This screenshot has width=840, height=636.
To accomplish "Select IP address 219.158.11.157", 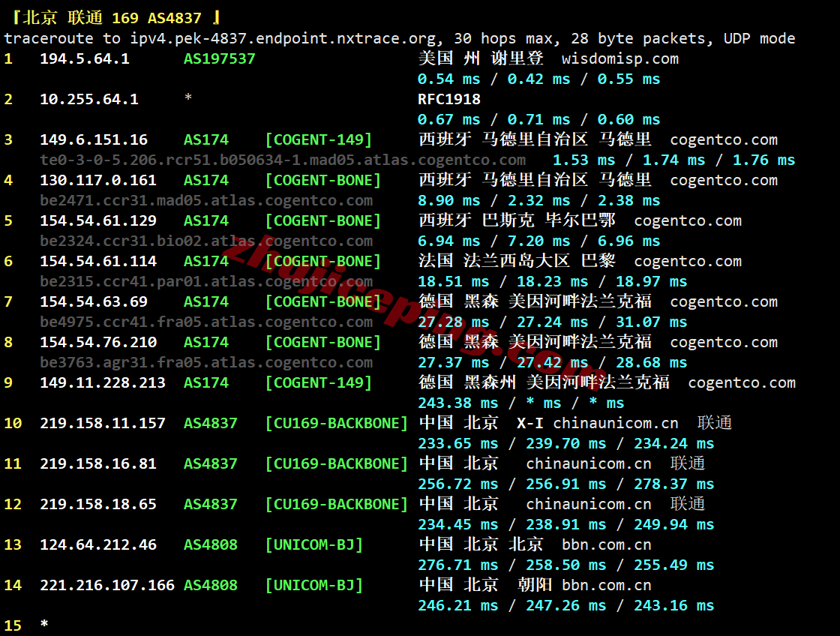I will pyautogui.click(x=102, y=423).
